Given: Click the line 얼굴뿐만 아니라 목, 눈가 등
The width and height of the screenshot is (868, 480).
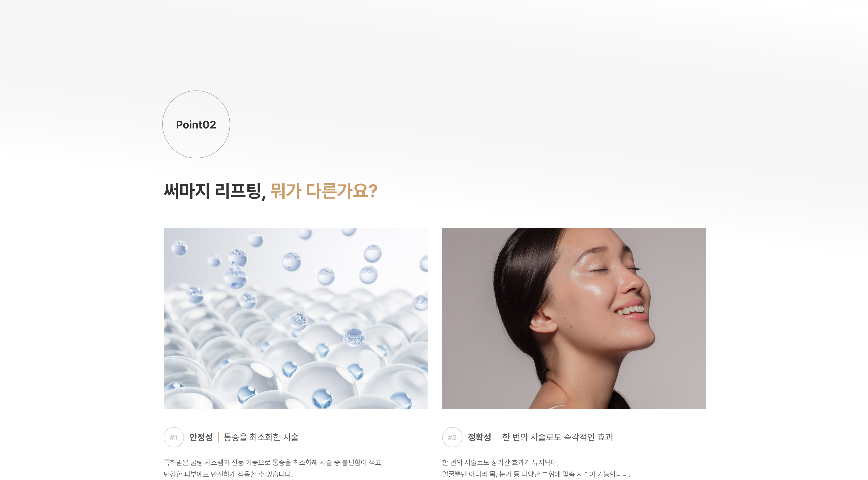Looking at the screenshot, I should pyautogui.click(x=481, y=474).
